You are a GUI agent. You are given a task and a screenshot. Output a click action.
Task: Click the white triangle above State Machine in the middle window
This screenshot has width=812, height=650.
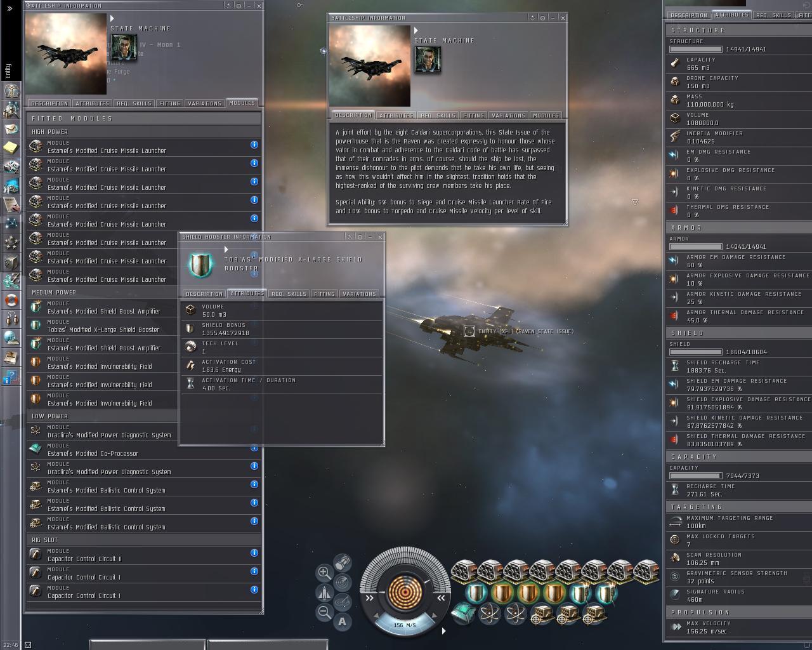416,30
